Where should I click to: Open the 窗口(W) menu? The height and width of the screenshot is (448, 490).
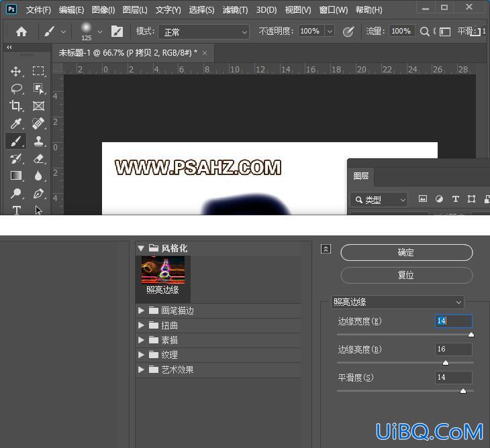click(334, 10)
